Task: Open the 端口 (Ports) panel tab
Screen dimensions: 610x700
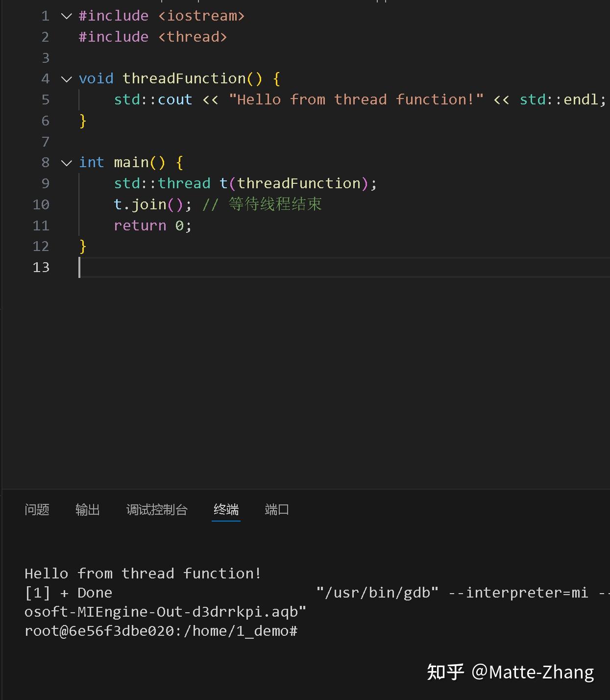Action: pyautogui.click(x=276, y=510)
